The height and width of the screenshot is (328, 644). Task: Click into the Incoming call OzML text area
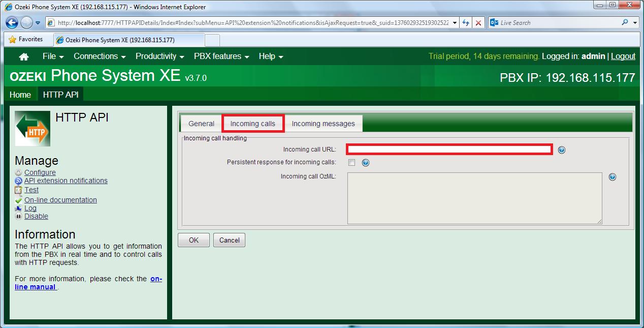click(475, 198)
